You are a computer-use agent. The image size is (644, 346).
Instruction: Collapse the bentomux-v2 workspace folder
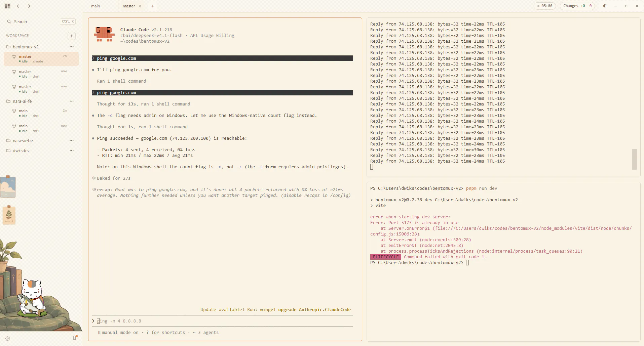[26, 47]
